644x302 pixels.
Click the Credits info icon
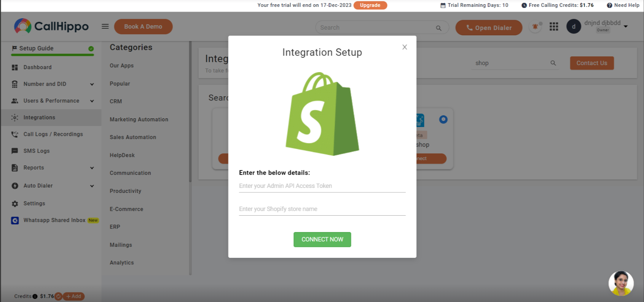[x=35, y=296]
